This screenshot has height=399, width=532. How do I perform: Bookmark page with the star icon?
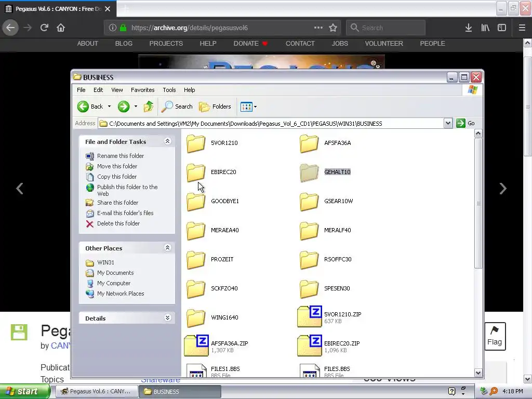click(x=333, y=28)
